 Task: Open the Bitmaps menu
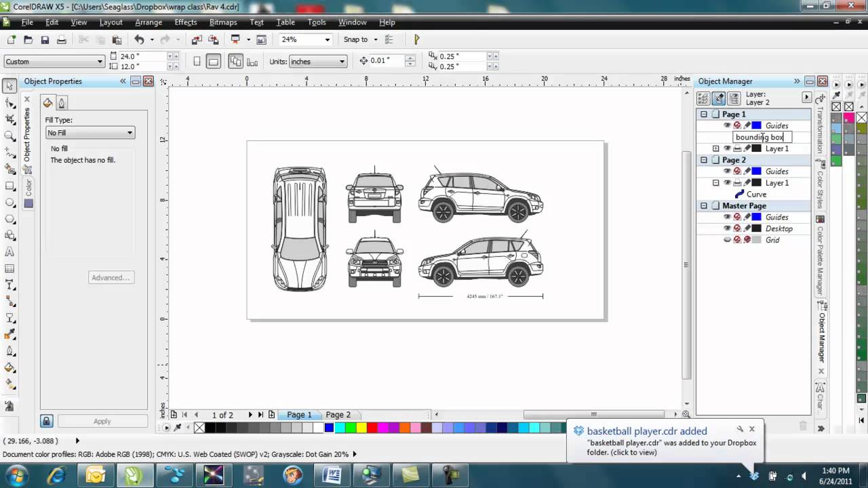coord(222,22)
